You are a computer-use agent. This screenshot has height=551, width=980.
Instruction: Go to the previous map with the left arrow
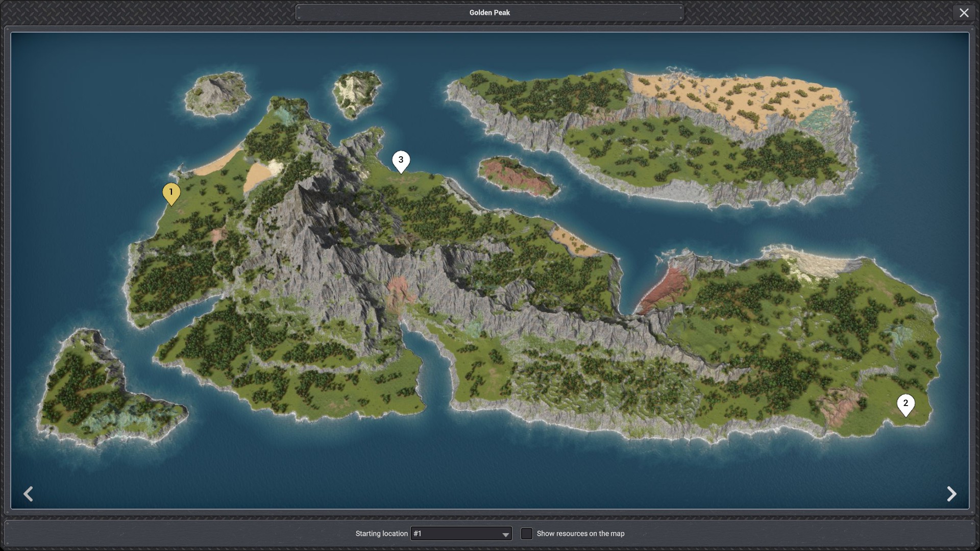pyautogui.click(x=28, y=493)
